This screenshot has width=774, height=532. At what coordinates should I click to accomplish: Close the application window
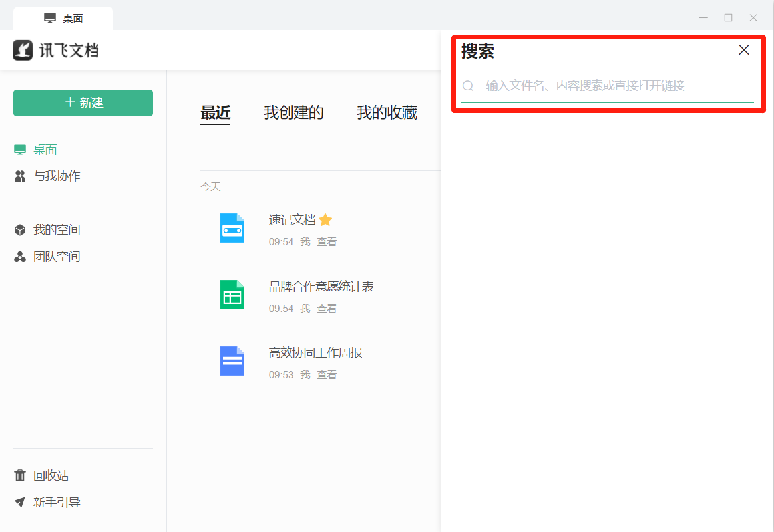753,18
